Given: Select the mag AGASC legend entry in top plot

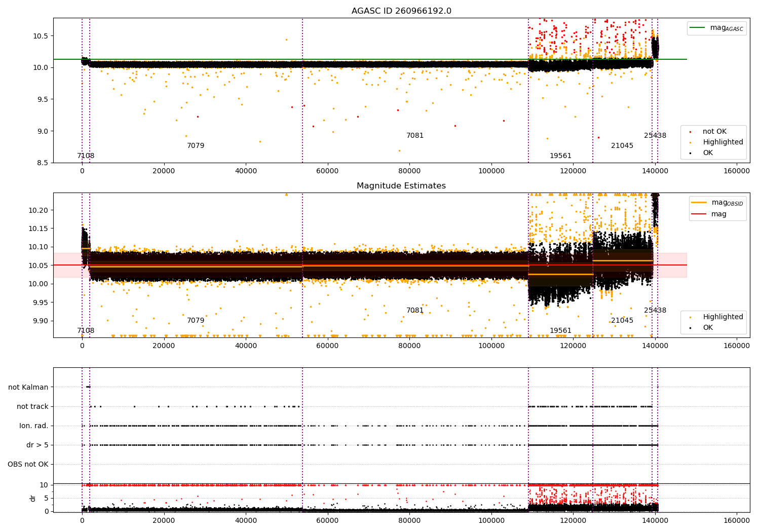Looking at the screenshot, I should click(x=716, y=28).
